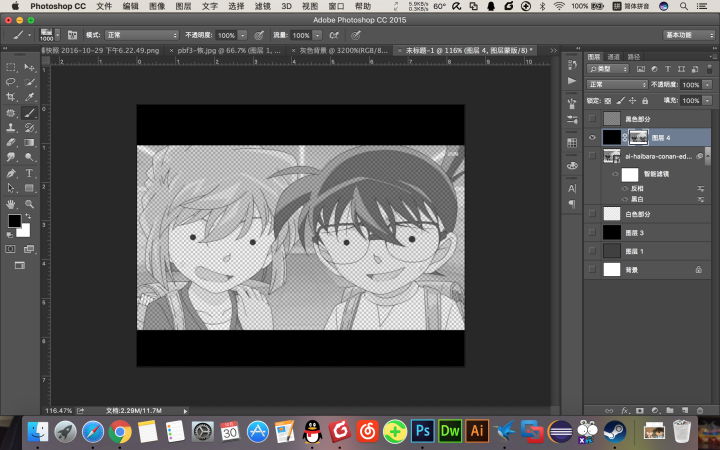Viewport: 720px width, 450px height.
Task: Click the foreground black color swatch
Action: 13,220
